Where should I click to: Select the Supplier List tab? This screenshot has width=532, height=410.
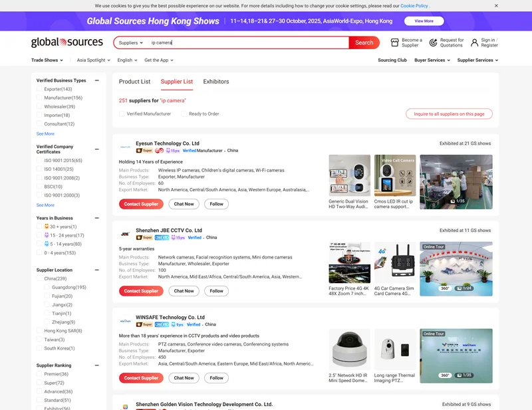tap(177, 82)
